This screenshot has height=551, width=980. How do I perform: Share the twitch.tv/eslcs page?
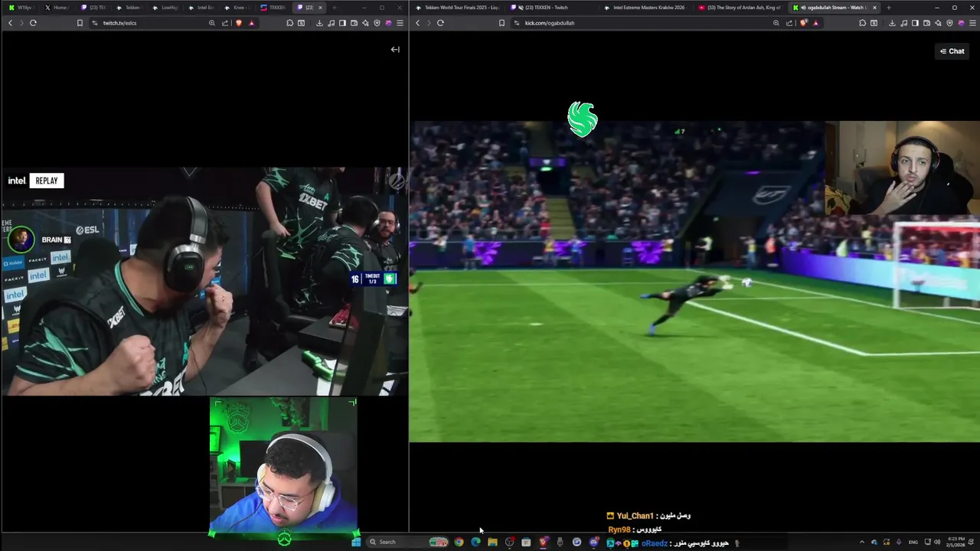[225, 23]
